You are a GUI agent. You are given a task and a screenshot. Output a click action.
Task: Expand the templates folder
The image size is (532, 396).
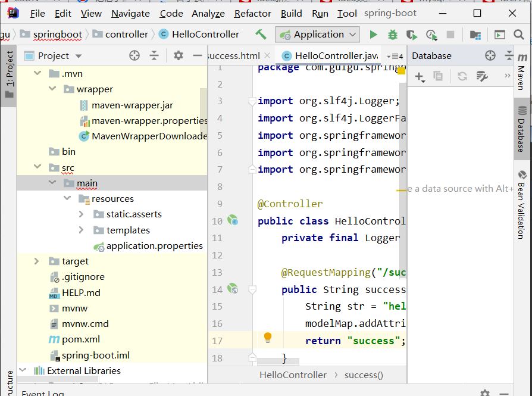tap(81, 230)
